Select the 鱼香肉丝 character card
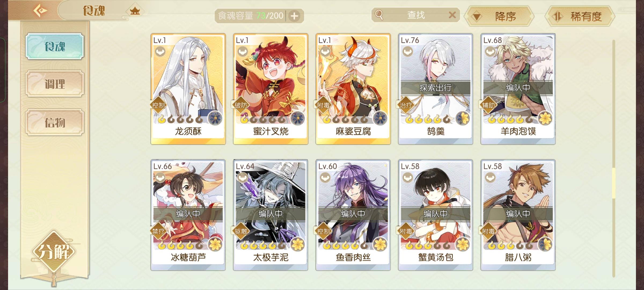 [x=353, y=215]
